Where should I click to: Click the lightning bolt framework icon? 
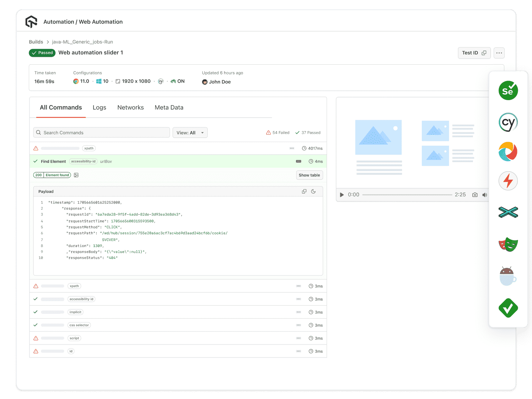(x=508, y=181)
